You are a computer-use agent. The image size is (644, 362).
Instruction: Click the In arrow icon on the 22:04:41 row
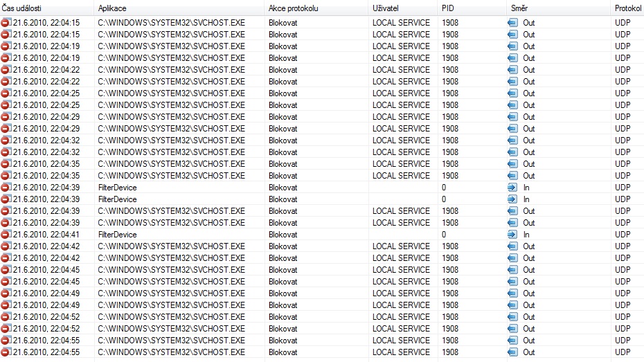(x=512, y=235)
